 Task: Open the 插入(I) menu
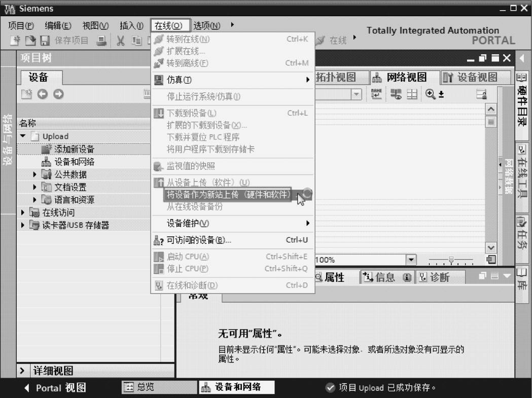[x=132, y=25]
